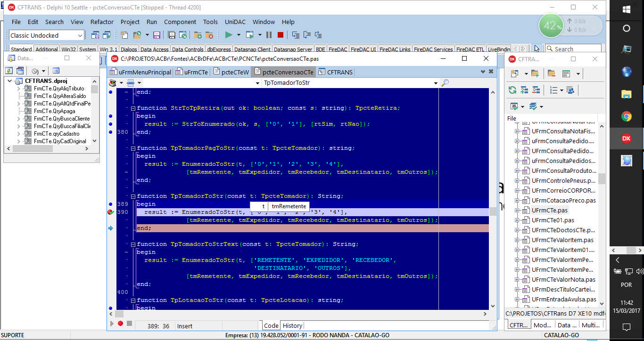Click Chrome icon in taskbar
Screen dimensions: 644x341
(x=627, y=116)
